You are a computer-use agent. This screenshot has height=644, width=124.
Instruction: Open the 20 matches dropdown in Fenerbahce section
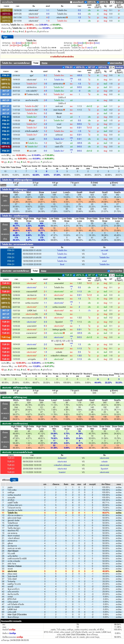(112, 275)
